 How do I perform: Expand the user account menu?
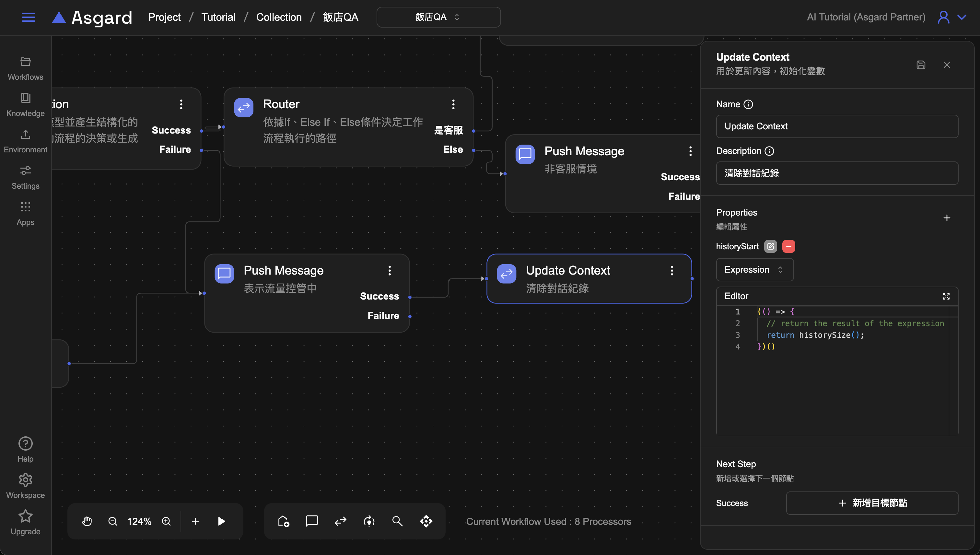[962, 17]
